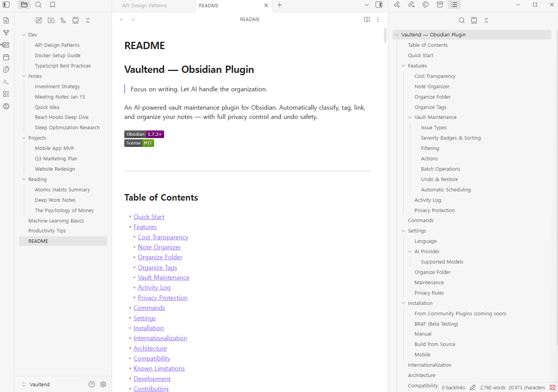The height and width of the screenshot is (392, 558).
Task: Collapse Vault Maintenance heading in outline
Action: (x=410, y=117)
